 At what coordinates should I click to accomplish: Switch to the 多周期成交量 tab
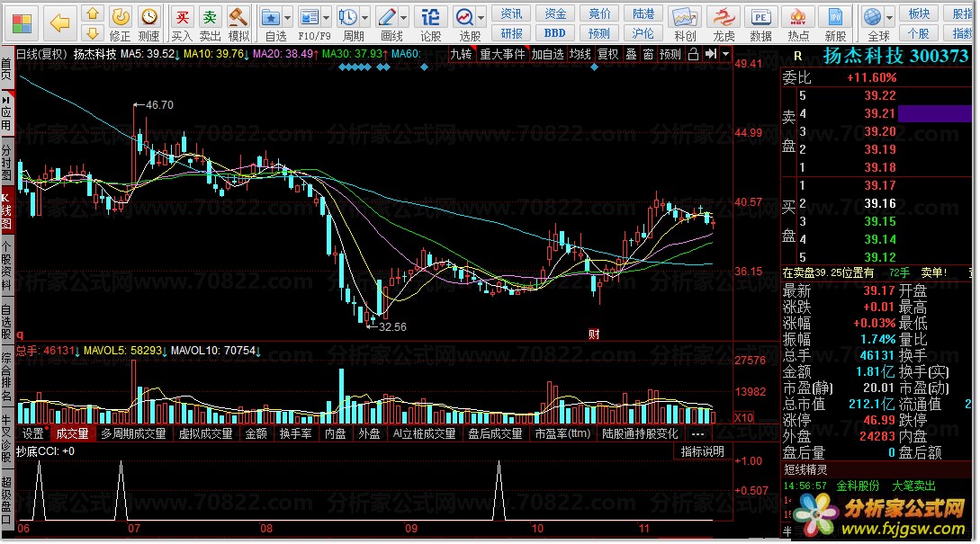point(133,433)
